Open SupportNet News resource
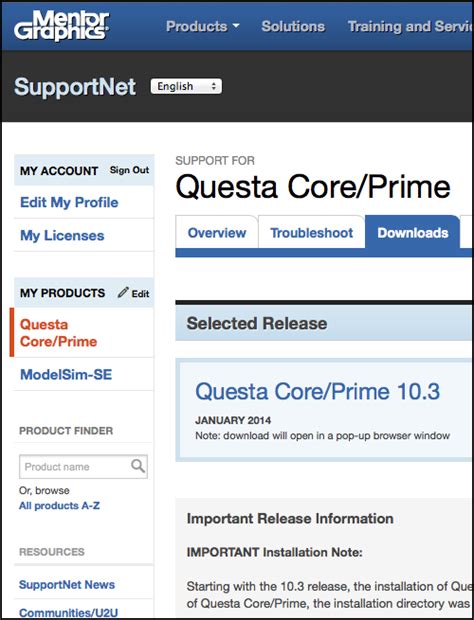Viewport: 474px width, 620px height. [x=67, y=584]
